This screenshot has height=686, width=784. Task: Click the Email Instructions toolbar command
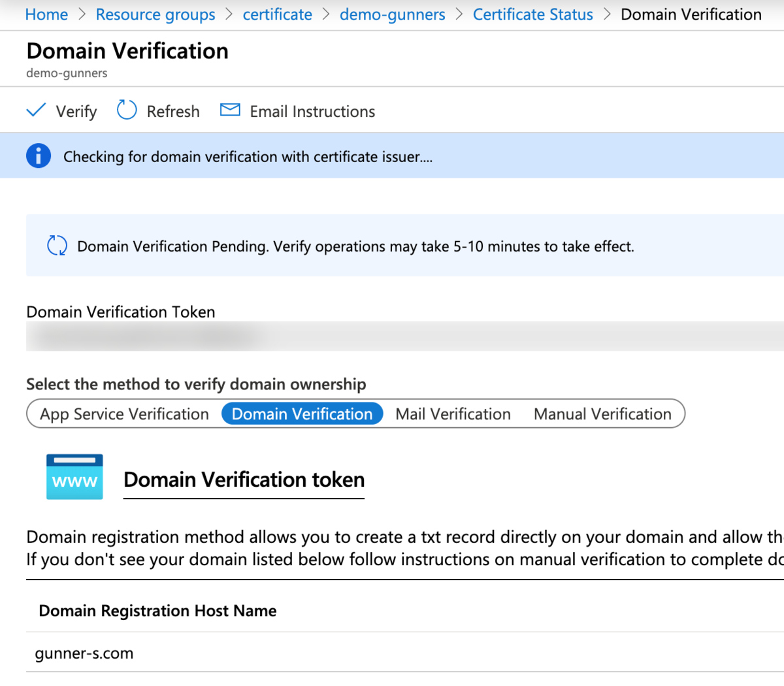pyautogui.click(x=312, y=111)
